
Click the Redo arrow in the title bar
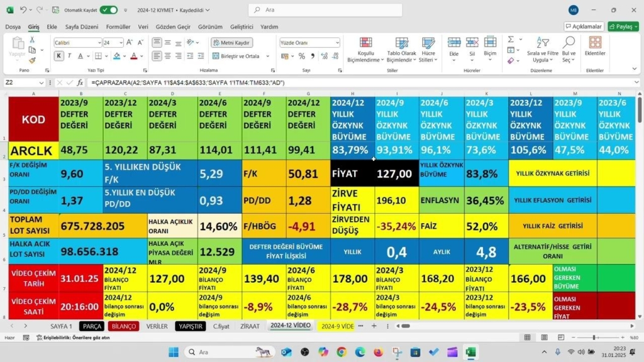[x=40, y=10]
